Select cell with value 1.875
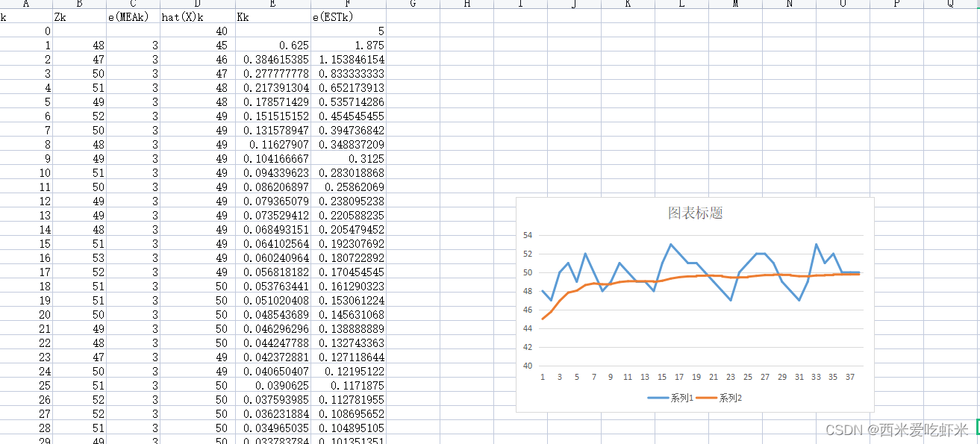Viewport: 980px width, 444px height. point(349,45)
